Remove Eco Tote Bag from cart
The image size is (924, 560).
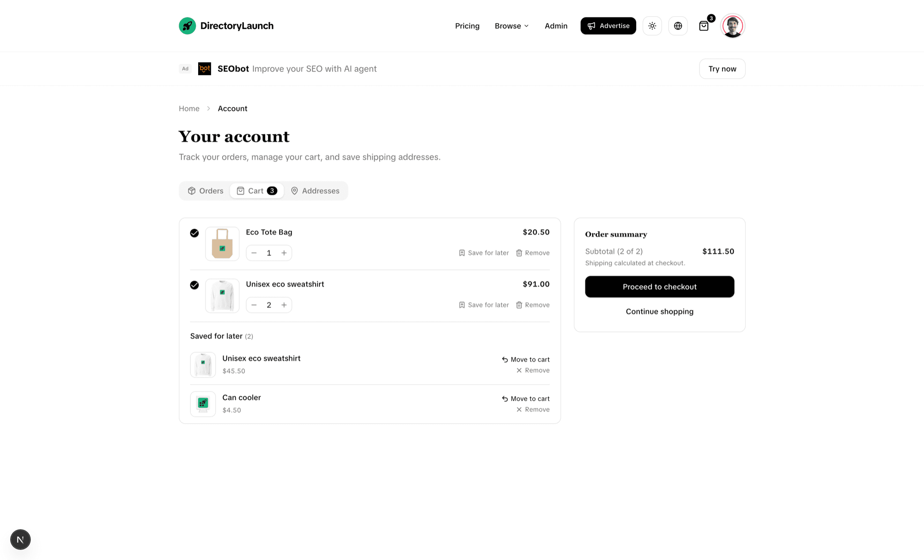pos(533,253)
